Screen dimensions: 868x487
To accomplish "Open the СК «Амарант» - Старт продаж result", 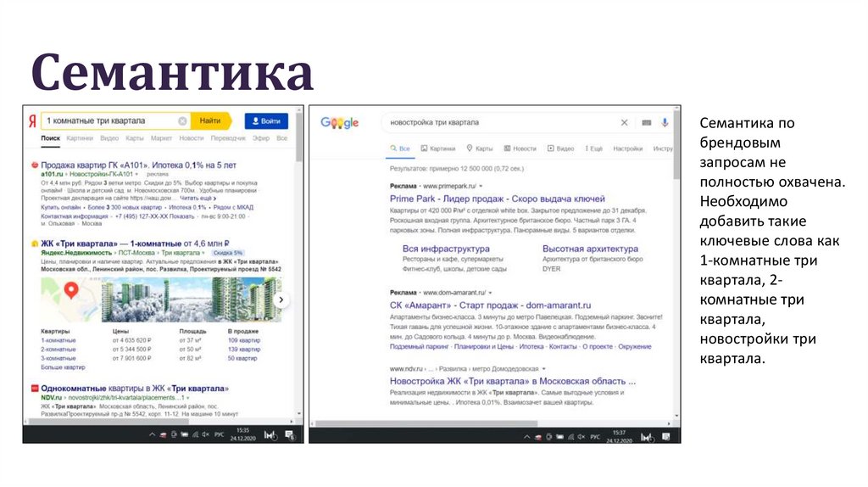I will pos(490,305).
